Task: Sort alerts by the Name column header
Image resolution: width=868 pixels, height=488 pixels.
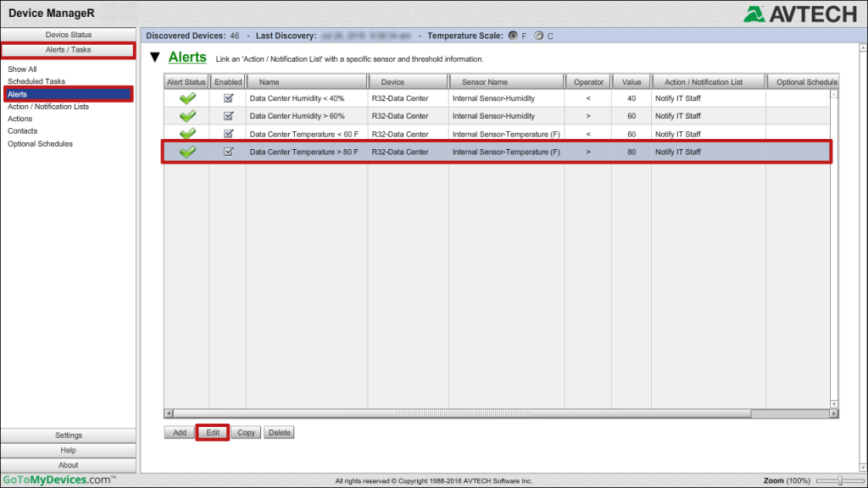Action: click(x=307, y=81)
